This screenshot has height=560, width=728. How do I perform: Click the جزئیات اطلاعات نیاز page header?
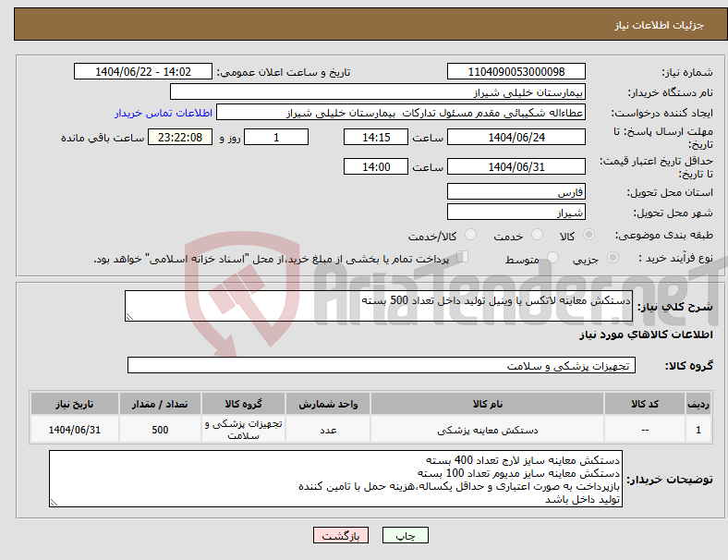click(x=660, y=25)
